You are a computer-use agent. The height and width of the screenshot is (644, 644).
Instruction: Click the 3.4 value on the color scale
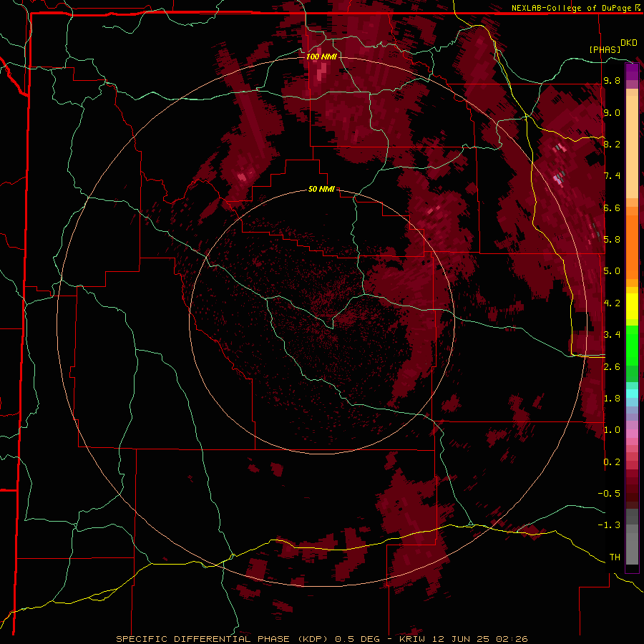612,335
